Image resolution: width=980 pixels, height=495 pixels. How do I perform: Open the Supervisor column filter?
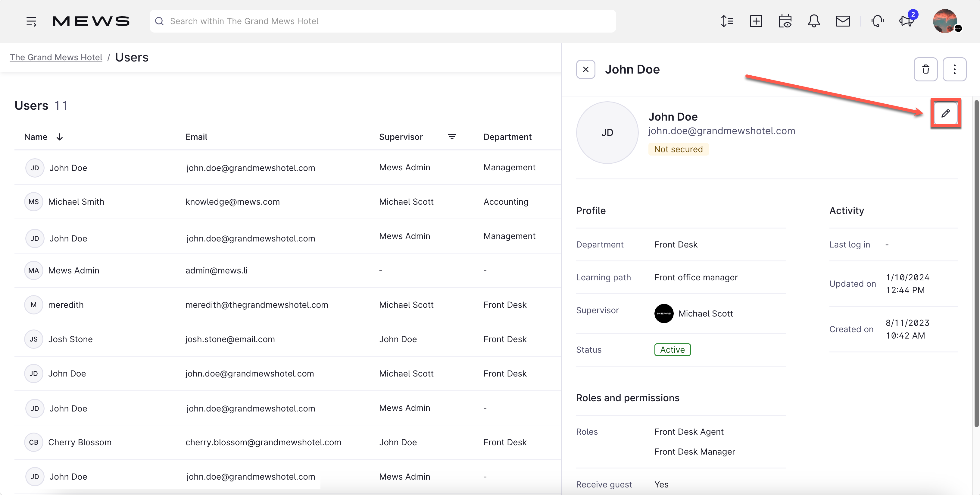coord(452,137)
